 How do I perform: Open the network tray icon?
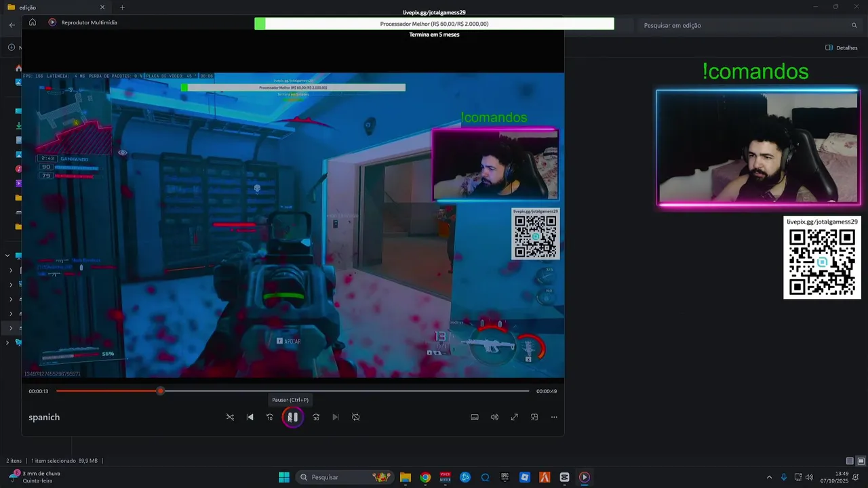[x=798, y=477]
